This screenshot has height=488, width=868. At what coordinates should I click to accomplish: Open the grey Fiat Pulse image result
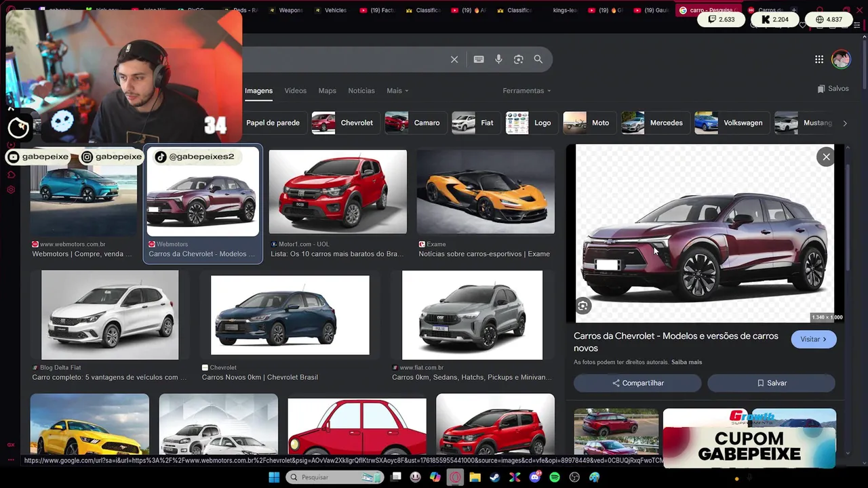[x=472, y=315]
